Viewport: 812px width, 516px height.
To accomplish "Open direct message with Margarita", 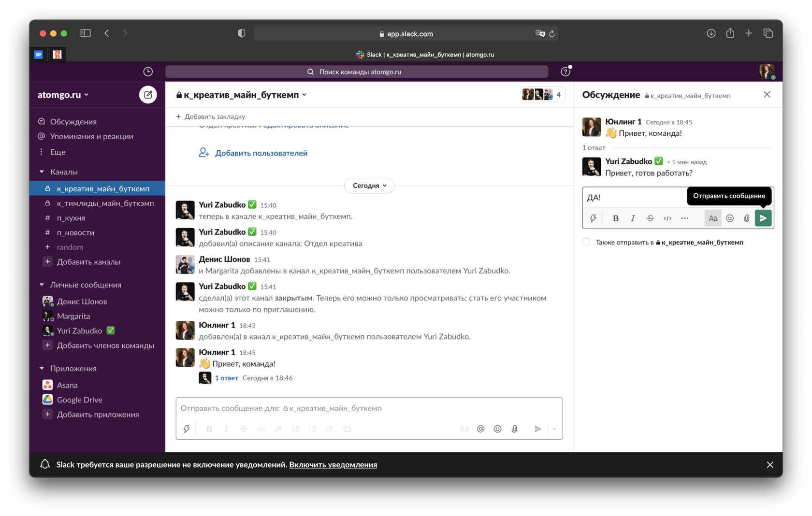I will (x=97, y=316).
